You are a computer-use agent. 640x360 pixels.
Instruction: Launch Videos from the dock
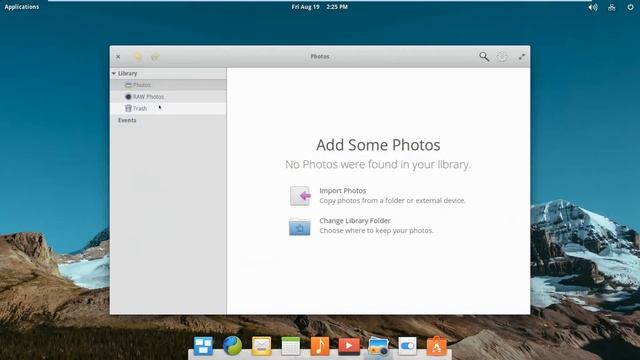(x=349, y=346)
